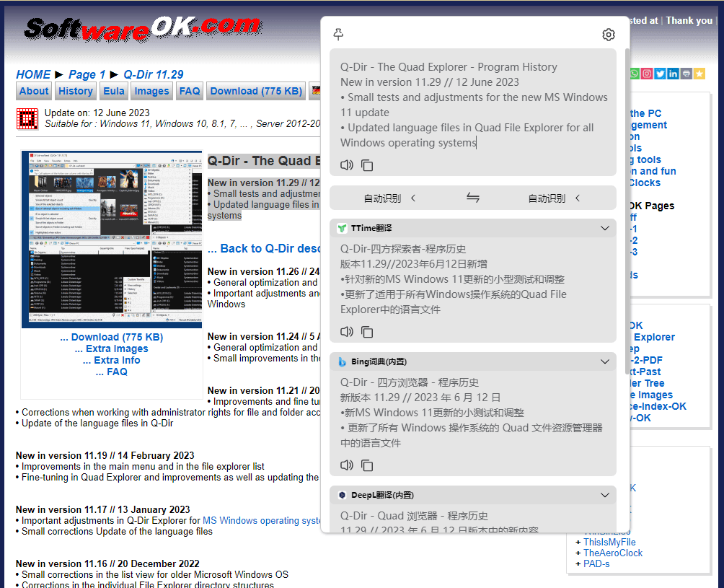The image size is (724, 588).
Task: Share page via LinkedIn icon
Action: tap(674, 74)
